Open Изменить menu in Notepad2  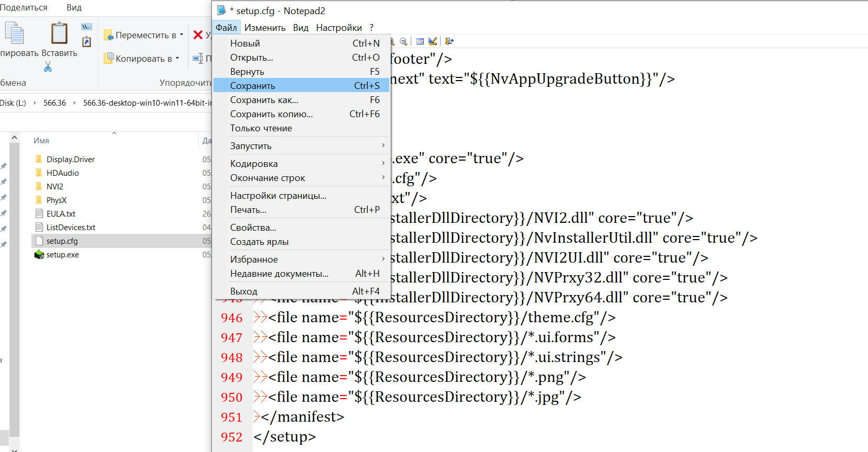coord(265,27)
